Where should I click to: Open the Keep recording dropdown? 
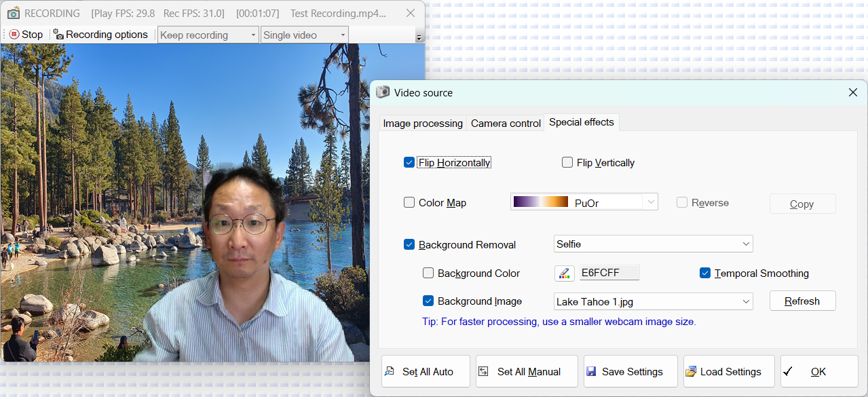point(208,35)
